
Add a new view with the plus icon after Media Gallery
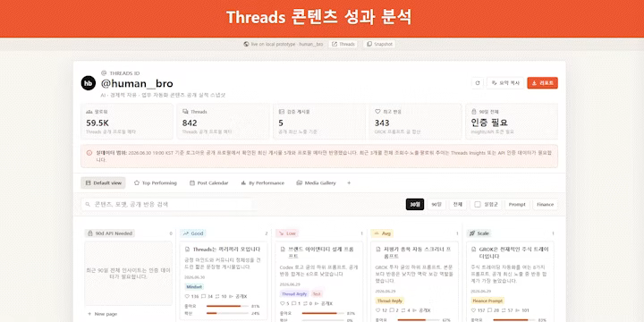tap(349, 182)
